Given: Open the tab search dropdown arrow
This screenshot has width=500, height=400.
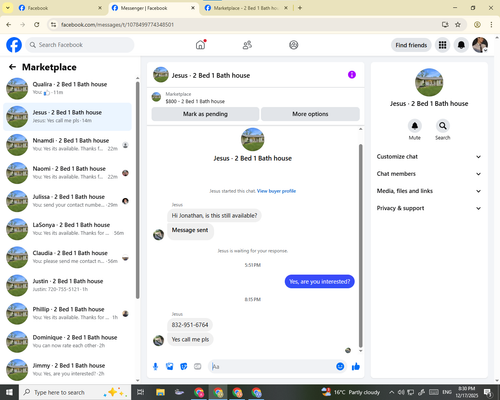Looking at the screenshot, I should coord(8,8).
